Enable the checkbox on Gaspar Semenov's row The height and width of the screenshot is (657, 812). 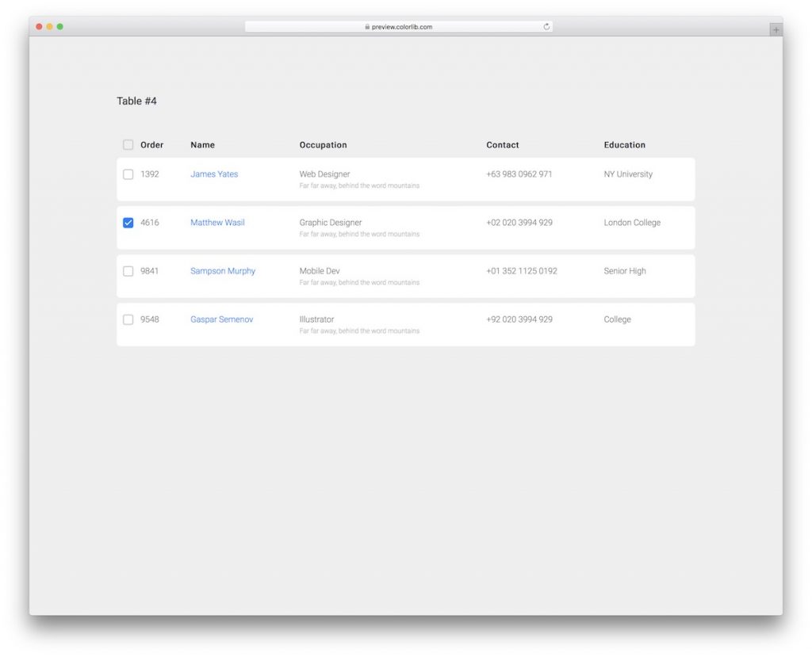[x=128, y=319]
